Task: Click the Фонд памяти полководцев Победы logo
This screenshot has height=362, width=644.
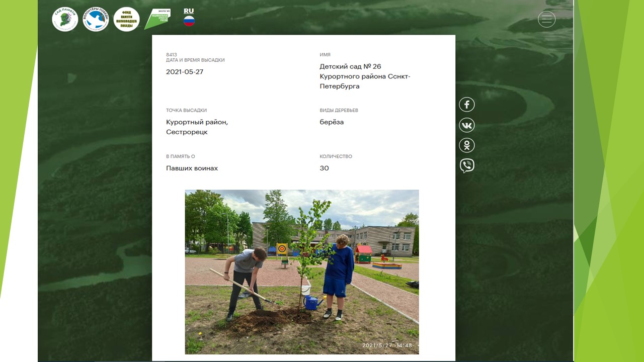Action: (x=126, y=20)
